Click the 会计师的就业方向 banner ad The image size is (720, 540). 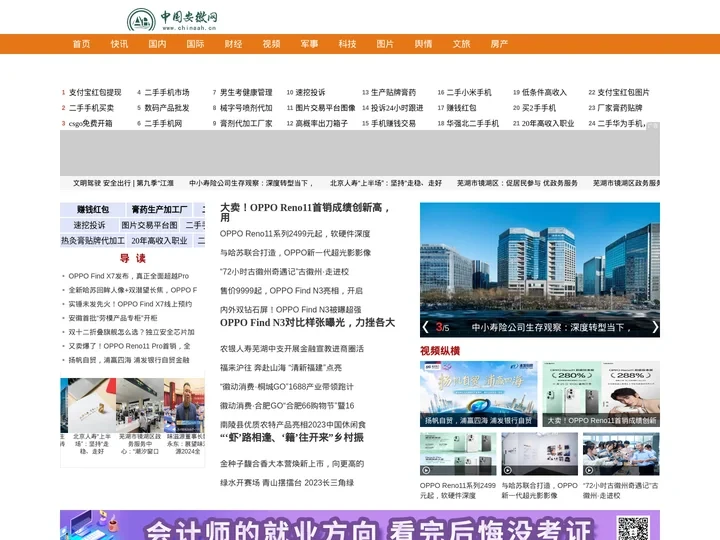point(360,525)
